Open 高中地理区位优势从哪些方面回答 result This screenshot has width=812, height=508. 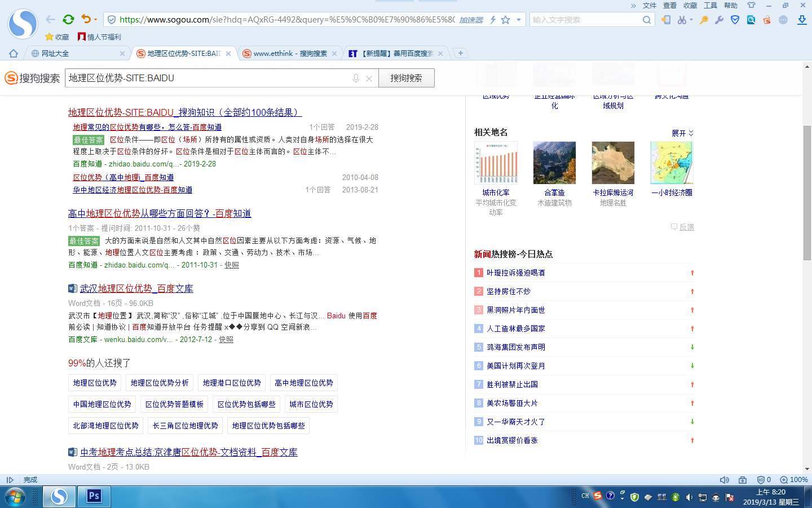(160, 213)
